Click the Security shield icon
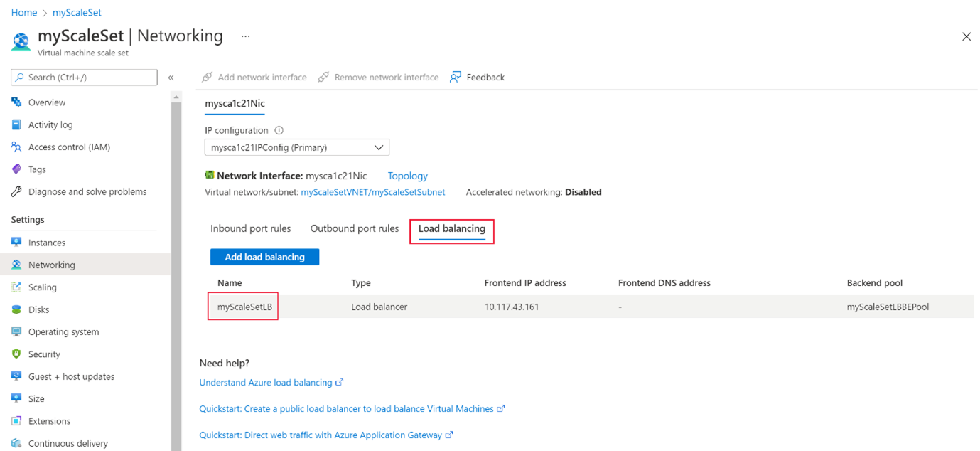Screen dimensions: 980x451 click(x=16, y=354)
